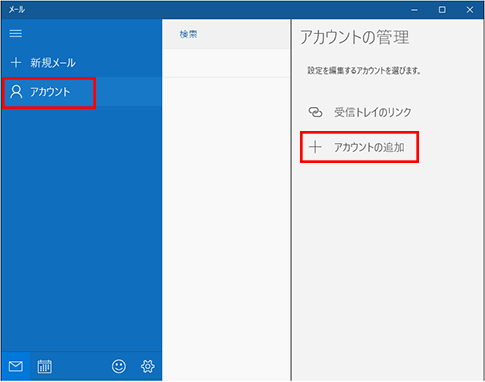Click into the 検索 search field
The image size is (485, 382).
(x=226, y=34)
